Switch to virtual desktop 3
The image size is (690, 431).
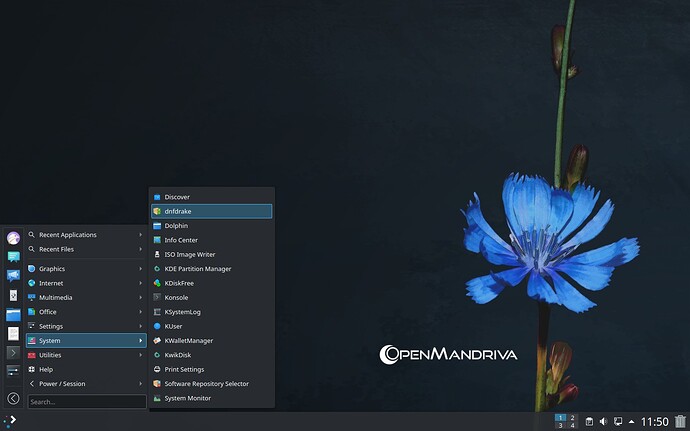(560, 426)
